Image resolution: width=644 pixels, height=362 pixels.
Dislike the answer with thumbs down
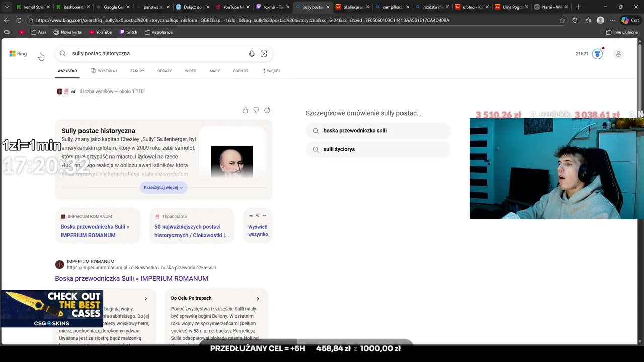tap(256, 110)
